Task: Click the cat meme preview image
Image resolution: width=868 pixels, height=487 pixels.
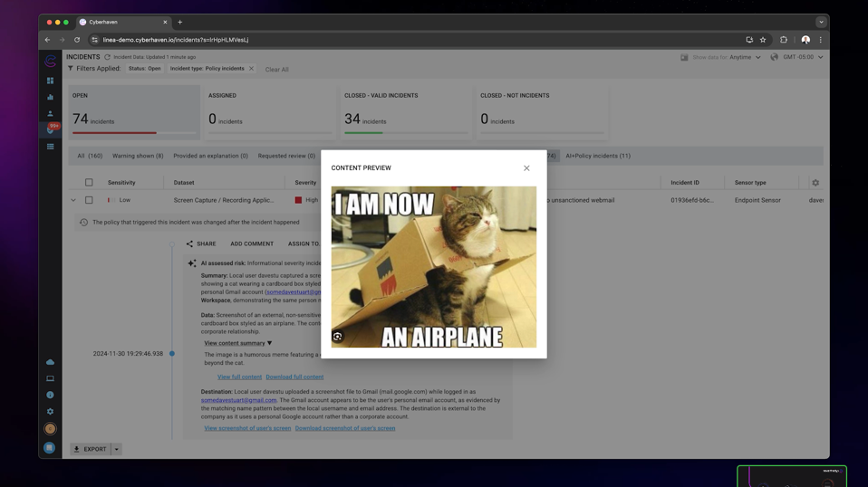Action: (433, 267)
